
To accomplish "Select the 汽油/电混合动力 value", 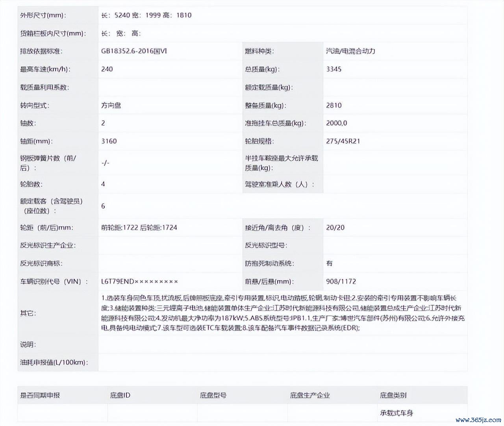I will click(x=351, y=51).
